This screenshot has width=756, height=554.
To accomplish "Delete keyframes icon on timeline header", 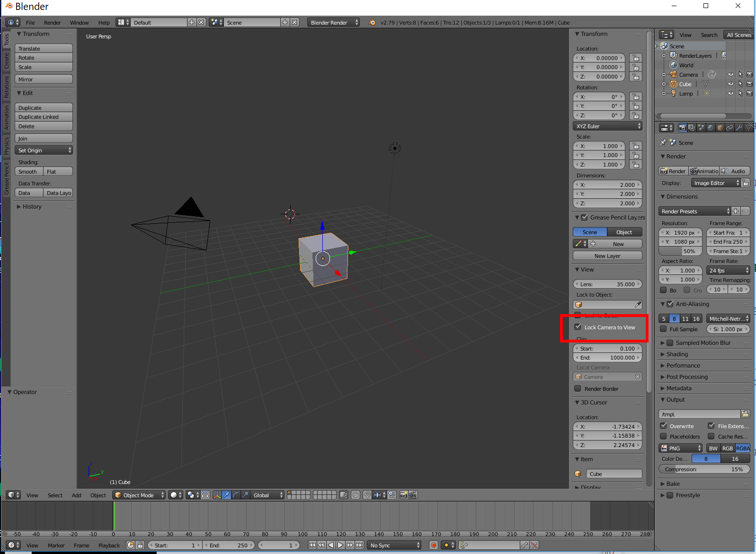I will (x=534, y=545).
